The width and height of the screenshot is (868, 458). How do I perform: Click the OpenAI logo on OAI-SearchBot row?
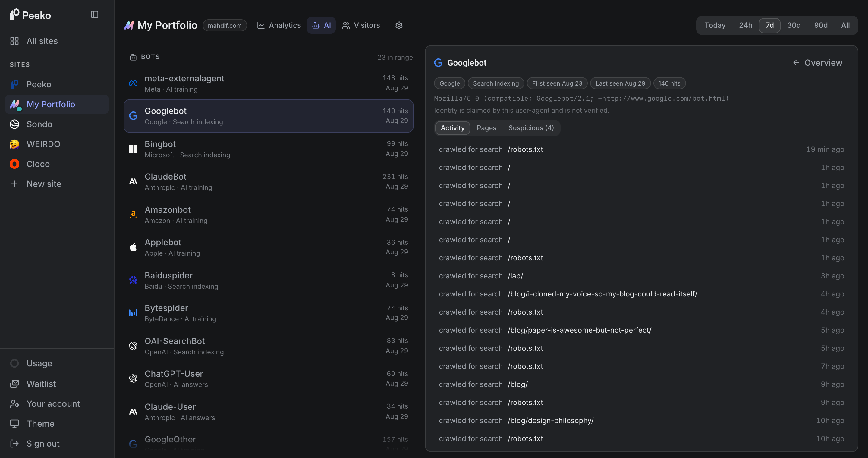[x=133, y=346]
